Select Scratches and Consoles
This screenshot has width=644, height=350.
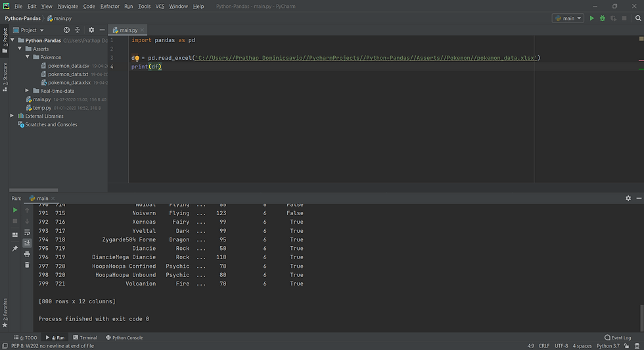pyautogui.click(x=51, y=124)
